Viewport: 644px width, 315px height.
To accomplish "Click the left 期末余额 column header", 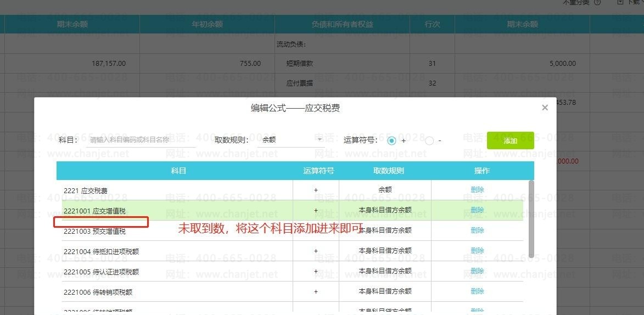I will point(72,24).
